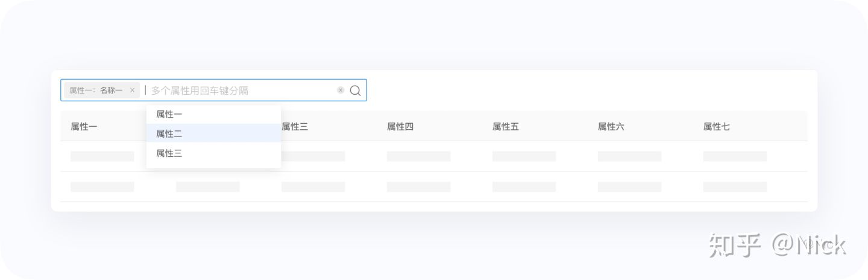
Task: Clear the search box contents
Action: pyautogui.click(x=341, y=91)
